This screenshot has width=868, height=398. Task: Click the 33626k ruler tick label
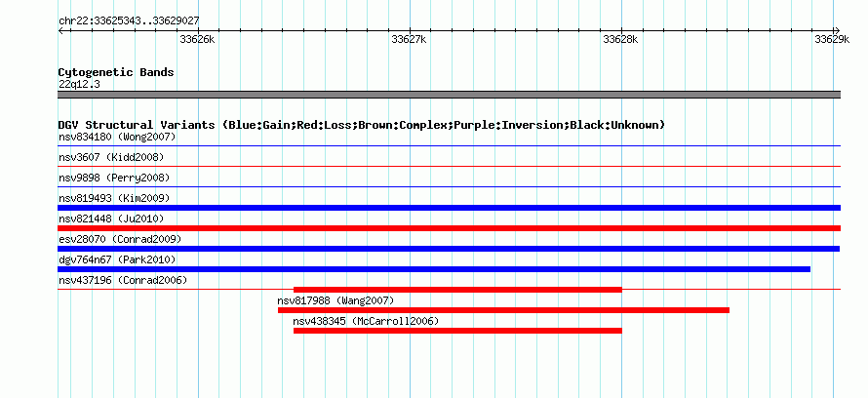(x=196, y=39)
